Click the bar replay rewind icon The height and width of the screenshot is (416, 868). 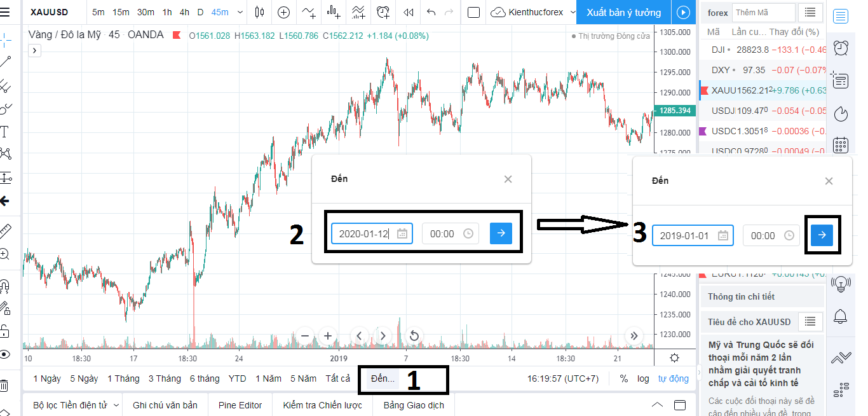[x=409, y=12]
